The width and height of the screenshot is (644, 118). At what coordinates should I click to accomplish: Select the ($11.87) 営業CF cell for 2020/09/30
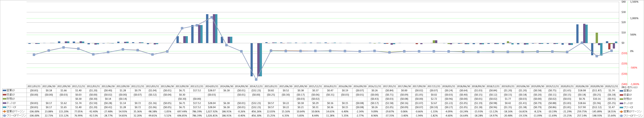[x=597, y=91]
